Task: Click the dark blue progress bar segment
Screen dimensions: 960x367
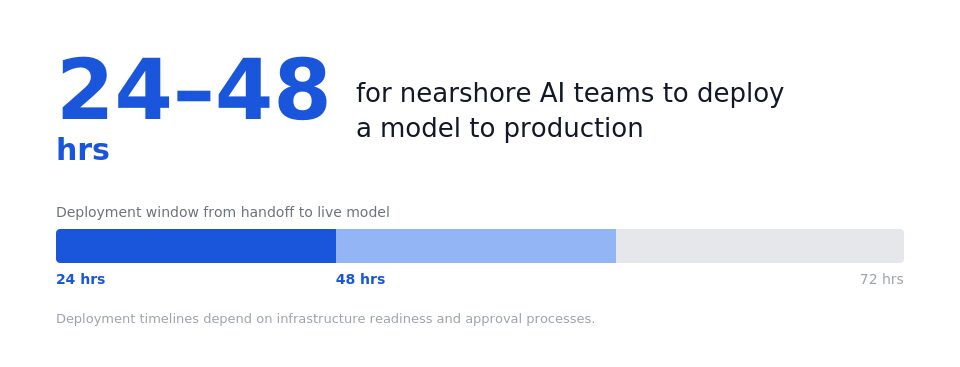Action: [x=196, y=246]
